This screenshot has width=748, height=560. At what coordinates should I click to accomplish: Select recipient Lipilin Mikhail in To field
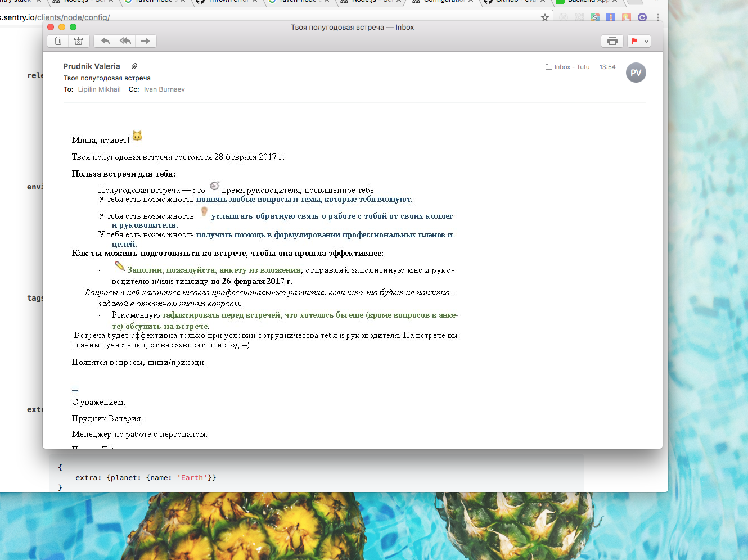pyautogui.click(x=100, y=89)
